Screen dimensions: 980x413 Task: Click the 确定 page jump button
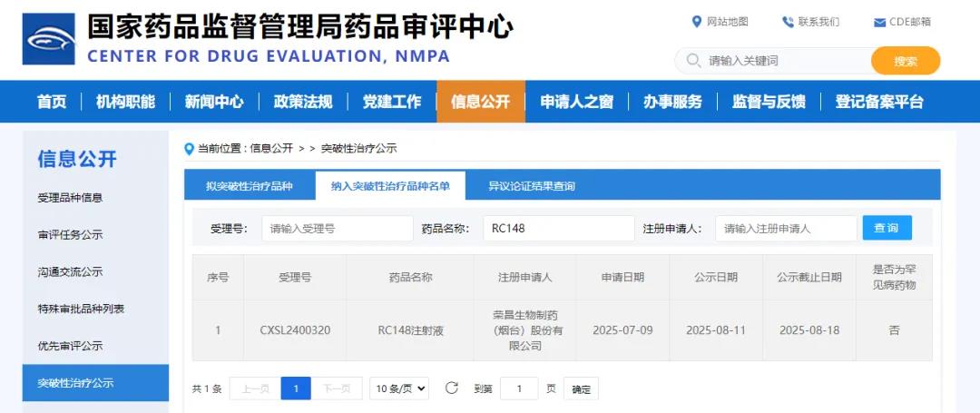point(582,388)
